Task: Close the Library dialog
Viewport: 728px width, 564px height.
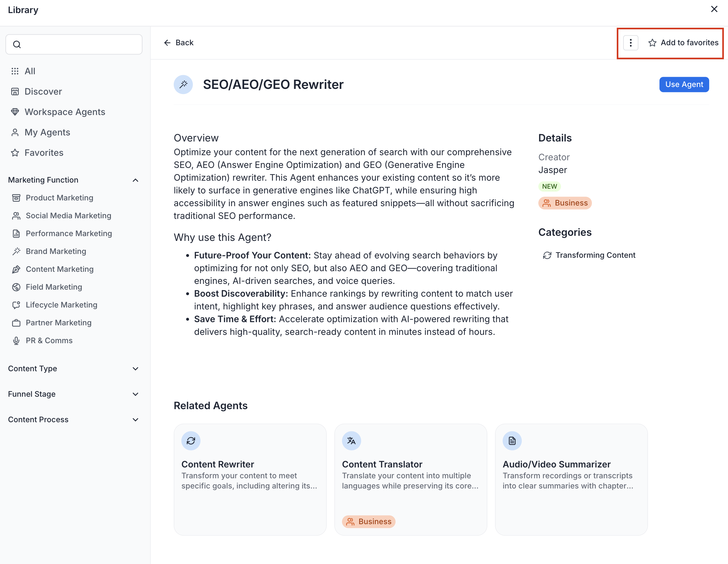Action: 714,9
